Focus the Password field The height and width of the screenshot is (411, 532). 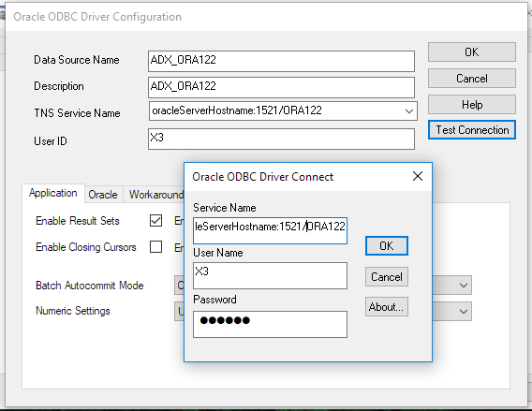(x=270, y=324)
